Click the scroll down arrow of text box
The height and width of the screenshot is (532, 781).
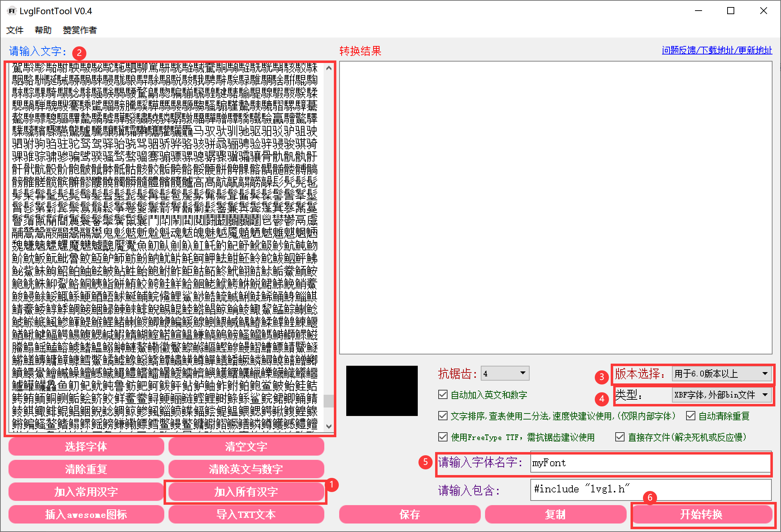click(329, 426)
